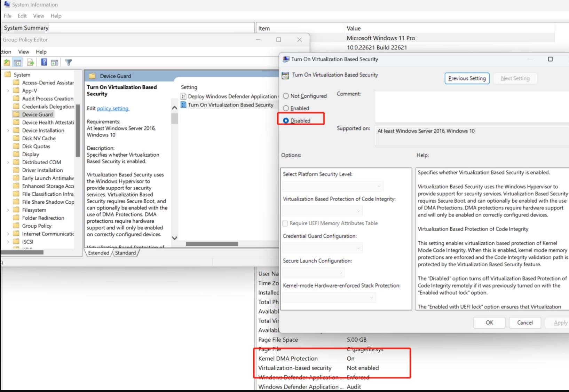Click the iSCSI folder icon

tap(16, 242)
